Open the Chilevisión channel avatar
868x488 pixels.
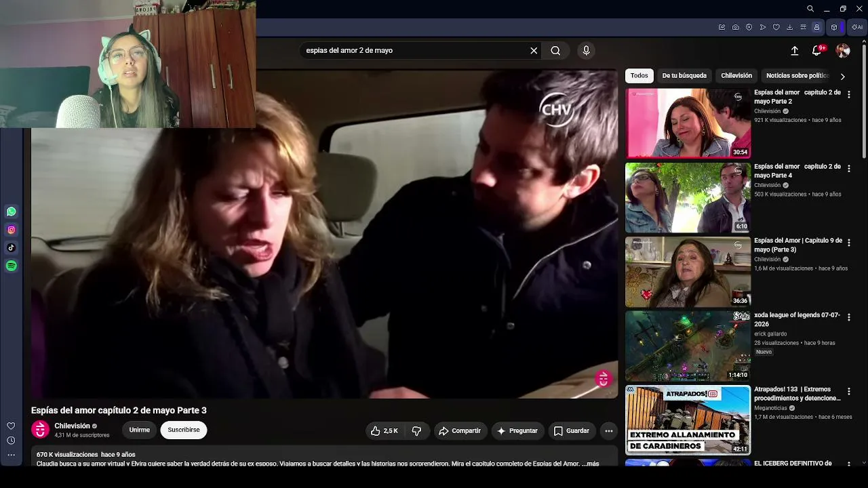(x=41, y=430)
